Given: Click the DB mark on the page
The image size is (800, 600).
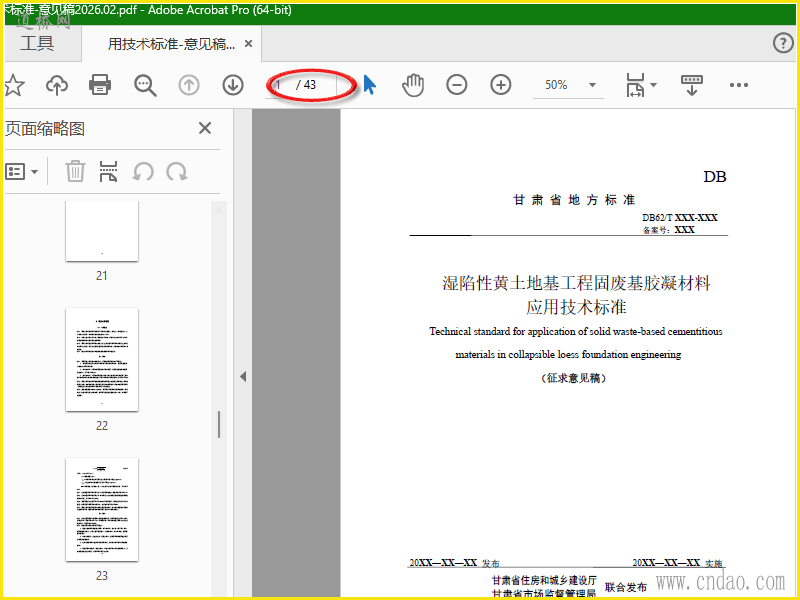Looking at the screenshot, I should [715, 177].
